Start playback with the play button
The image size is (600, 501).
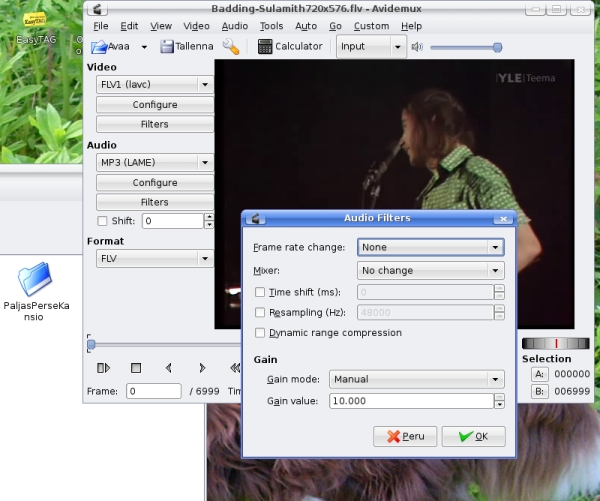tap(103, 368)
